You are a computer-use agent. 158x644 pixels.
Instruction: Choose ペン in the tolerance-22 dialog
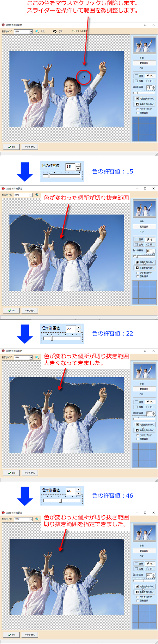pos(142,394)
